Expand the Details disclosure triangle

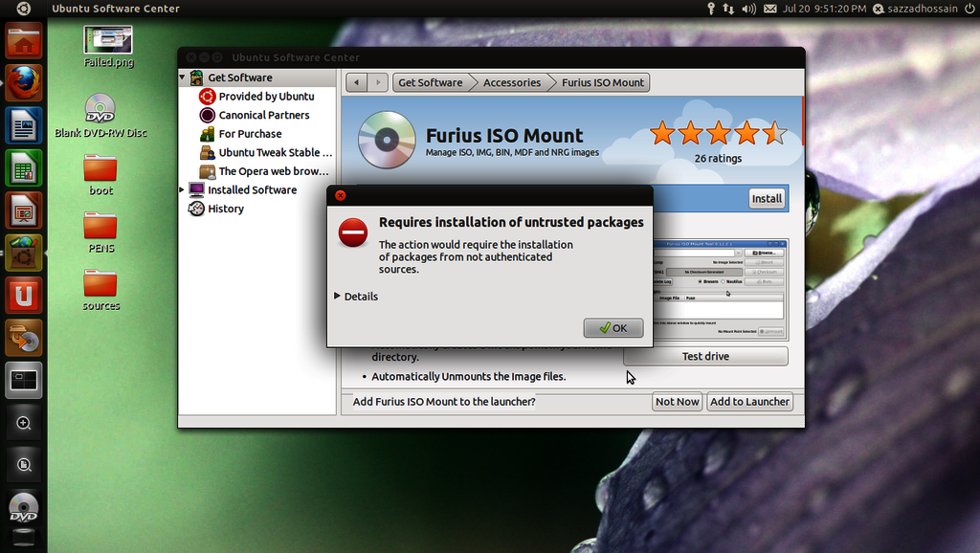[337, 297]
